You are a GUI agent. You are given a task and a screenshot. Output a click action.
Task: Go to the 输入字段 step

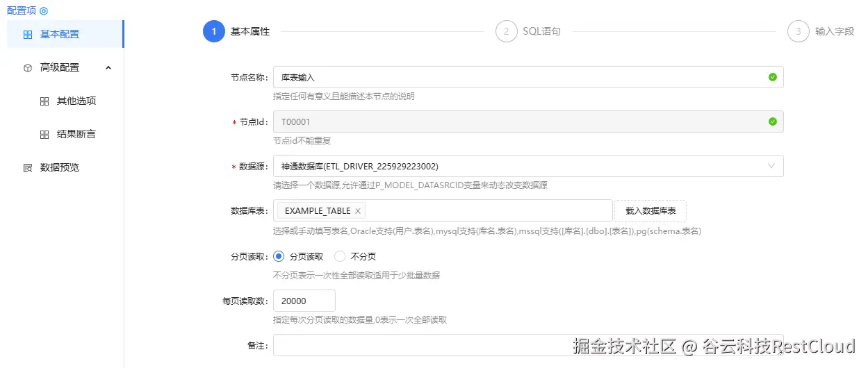[x=835, y=31]
